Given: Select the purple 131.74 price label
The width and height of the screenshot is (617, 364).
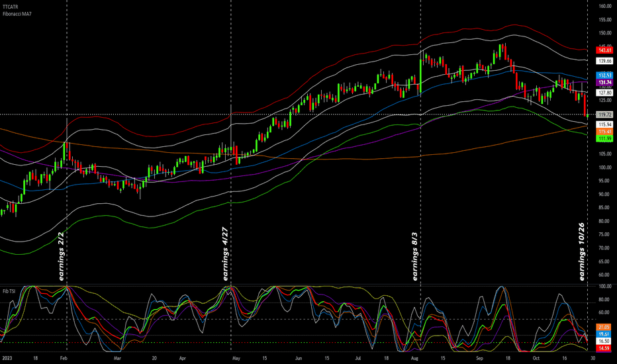Looking at the screenshot, I should 605,82.
